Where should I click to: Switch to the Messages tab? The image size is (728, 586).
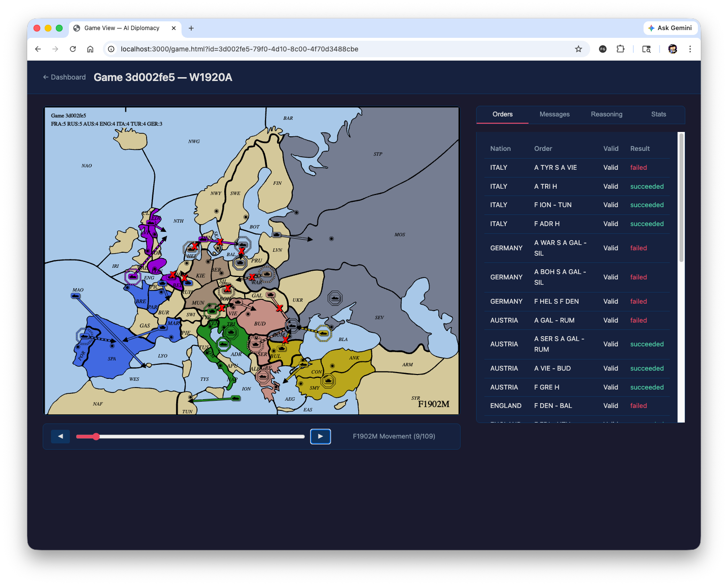(554, 114)
